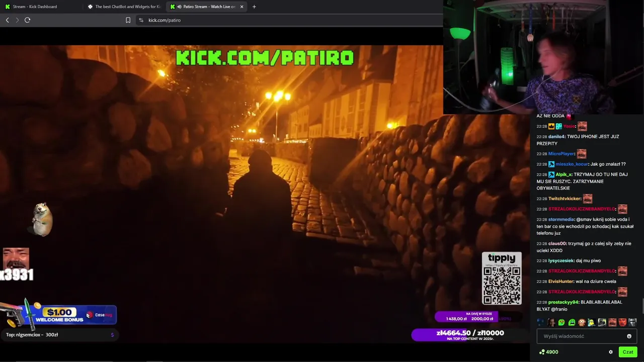Click emote in MicroPlayer's message

point(581,154)
